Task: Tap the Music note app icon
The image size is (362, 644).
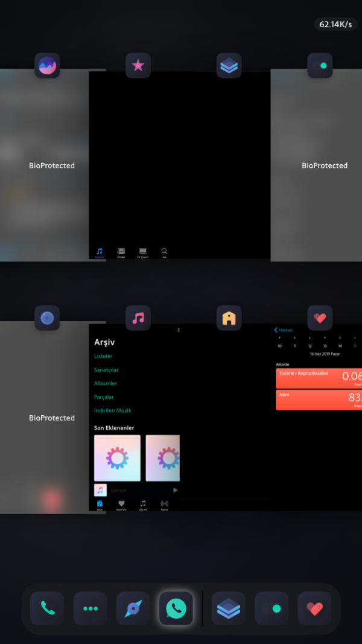Action: (138, 318)
